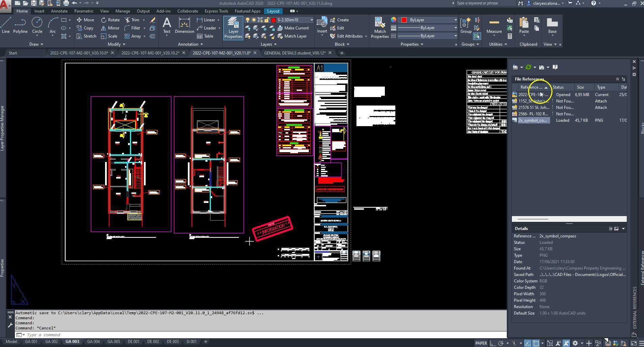This screenshot has height=347, width=644.
Task: Toggle annotation visibility in the status bar
Action: click(x=558, y=343)
